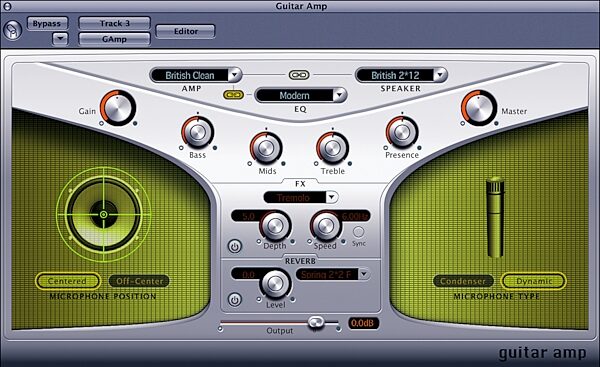Toggle the Amp-Speaker link icon
The height and width of the screenshot is (367, 600).
coord(299,75)
